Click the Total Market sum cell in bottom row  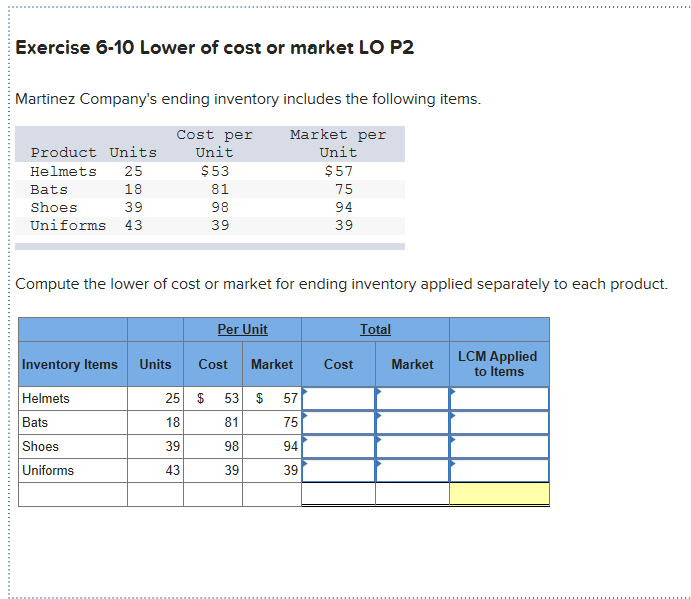[412, 494]
